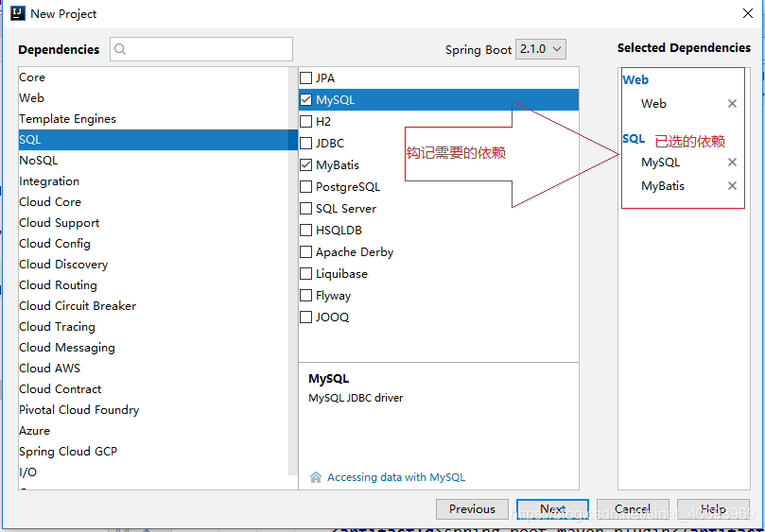Viewport: 765px width, 532px height.
Task: Select Cloud Messaging category
Action: coord(153,348)
